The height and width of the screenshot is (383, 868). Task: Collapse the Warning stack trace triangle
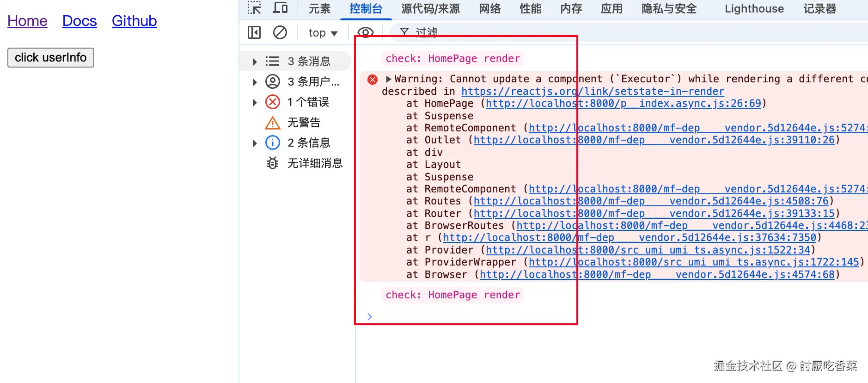(x=389, y=79)
